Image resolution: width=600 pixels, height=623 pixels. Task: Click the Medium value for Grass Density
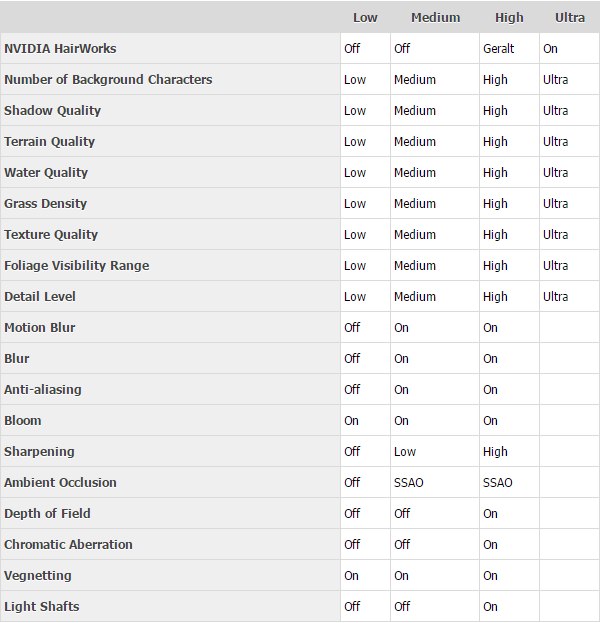[x=415, y=203]
